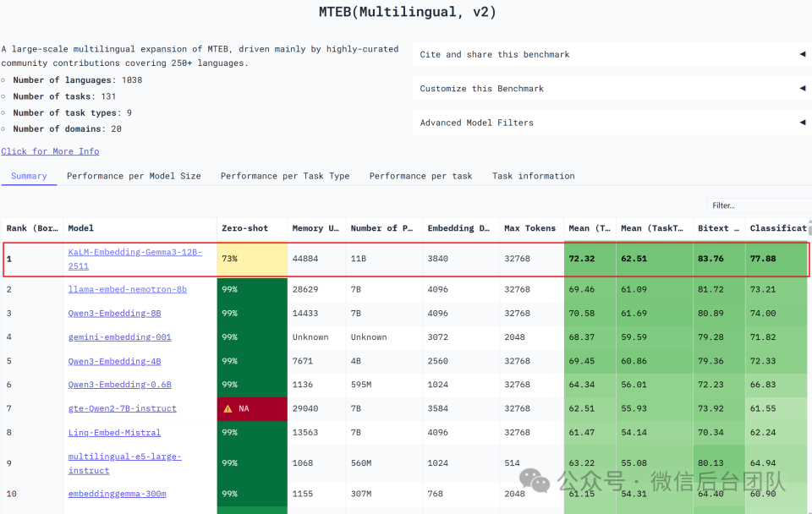Image resolution: width=812 pixels, height=514 pixels.
Task: Click the Number of domains: 20 line
Action: tap(67, 128)
